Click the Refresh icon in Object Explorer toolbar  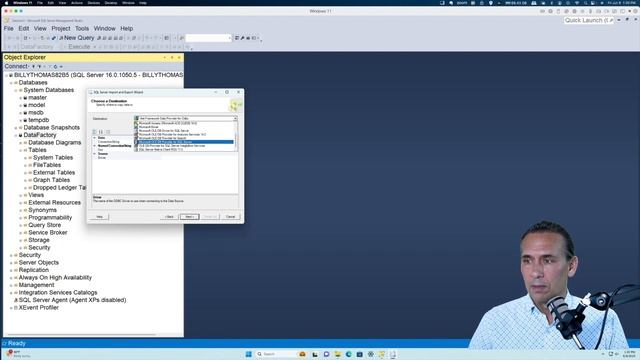pos(56,67)
